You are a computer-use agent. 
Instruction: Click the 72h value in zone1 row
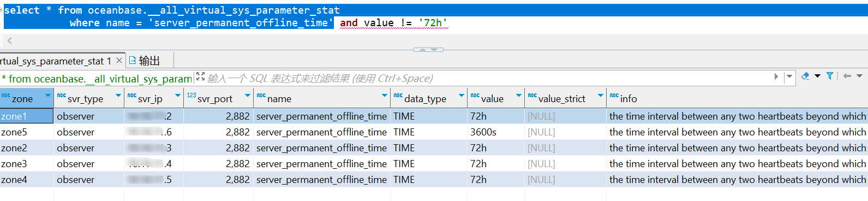tap(496, 116)
